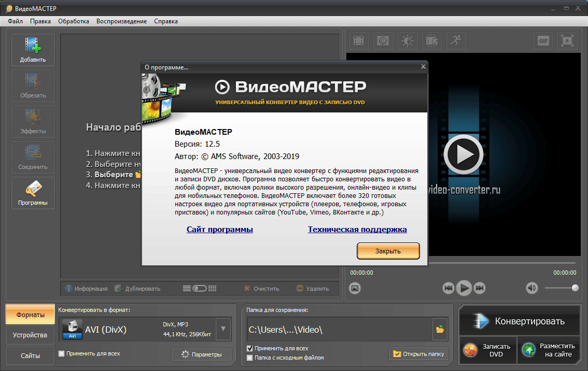Open the brightness adjustment icon

tap(408, 40)
